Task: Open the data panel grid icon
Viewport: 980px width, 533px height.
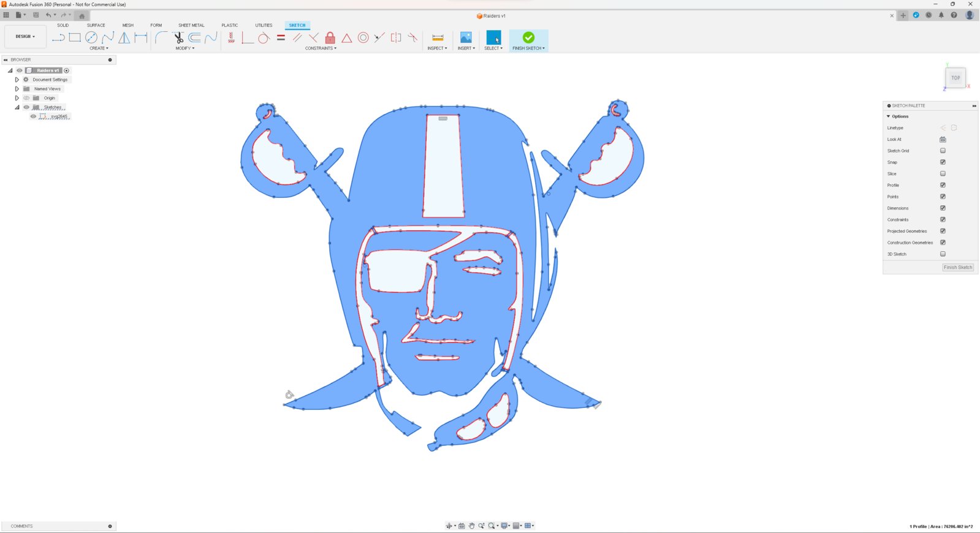Action: (6, 15)
